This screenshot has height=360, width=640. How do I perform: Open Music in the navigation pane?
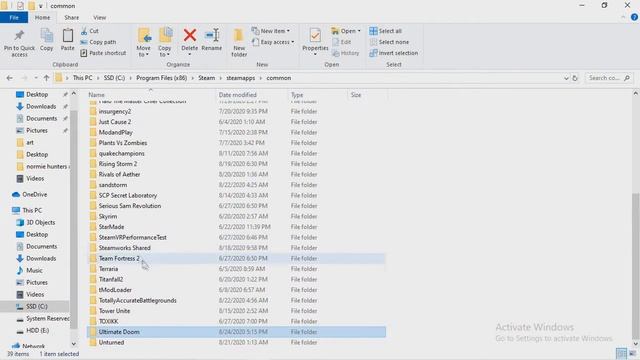[29, 270]
